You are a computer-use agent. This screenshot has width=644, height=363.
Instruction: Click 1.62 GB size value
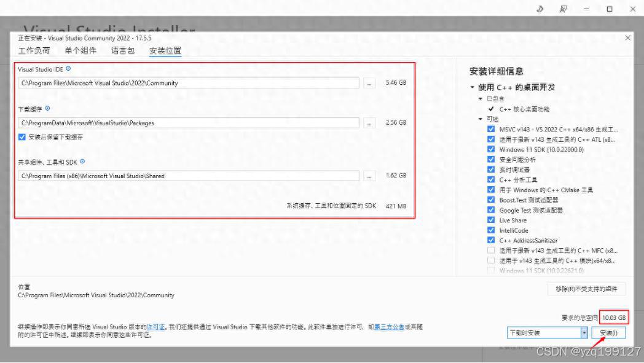[396, 175]
